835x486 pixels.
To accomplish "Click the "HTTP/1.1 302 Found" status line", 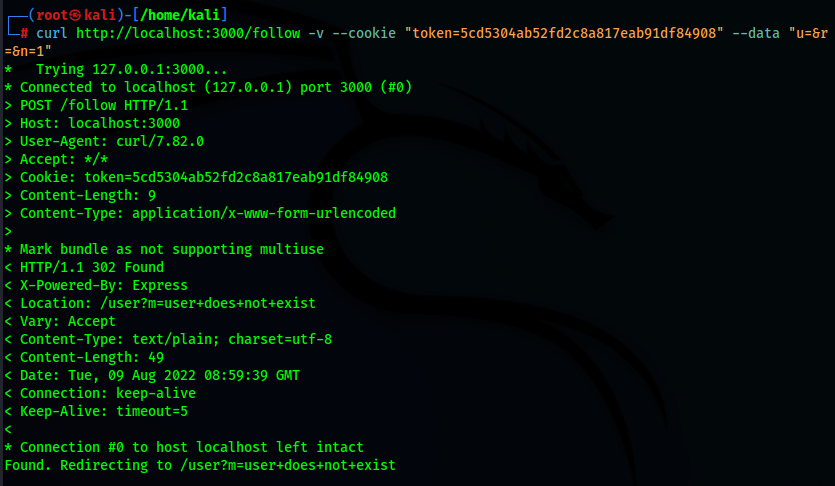I will coord(92,267).
